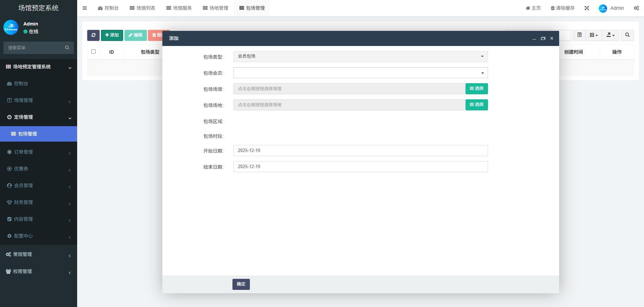The height and width of the screenshot is (307, 644).
Task: Click the table search magnifier button
Action: (x=627, y=35)
